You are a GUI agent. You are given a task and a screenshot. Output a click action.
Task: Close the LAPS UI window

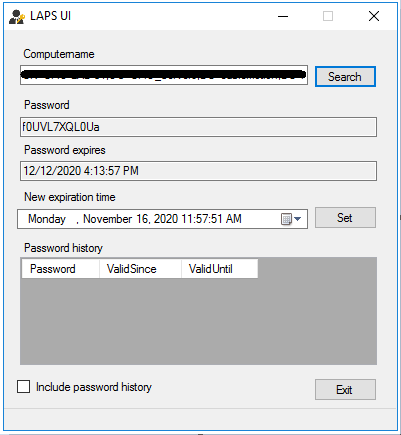[x=374, y=16]
